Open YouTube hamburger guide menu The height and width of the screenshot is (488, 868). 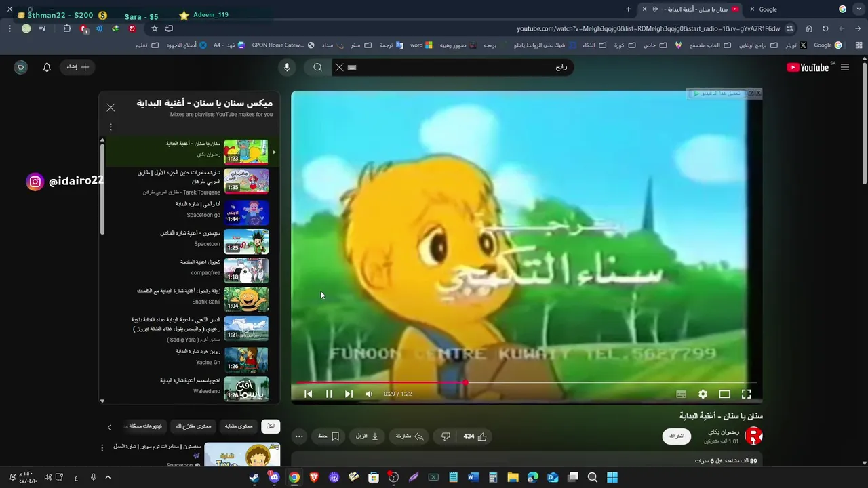pos(845,67)
